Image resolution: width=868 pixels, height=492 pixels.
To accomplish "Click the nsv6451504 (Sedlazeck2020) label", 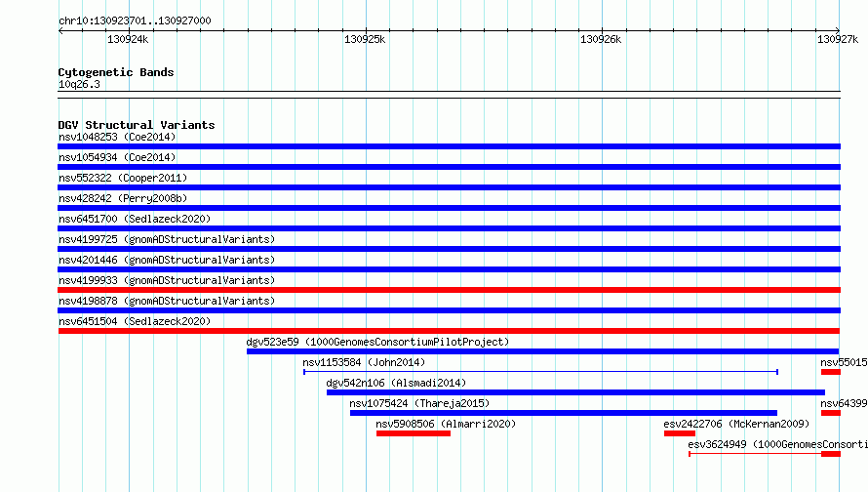I will click(135, 321).
